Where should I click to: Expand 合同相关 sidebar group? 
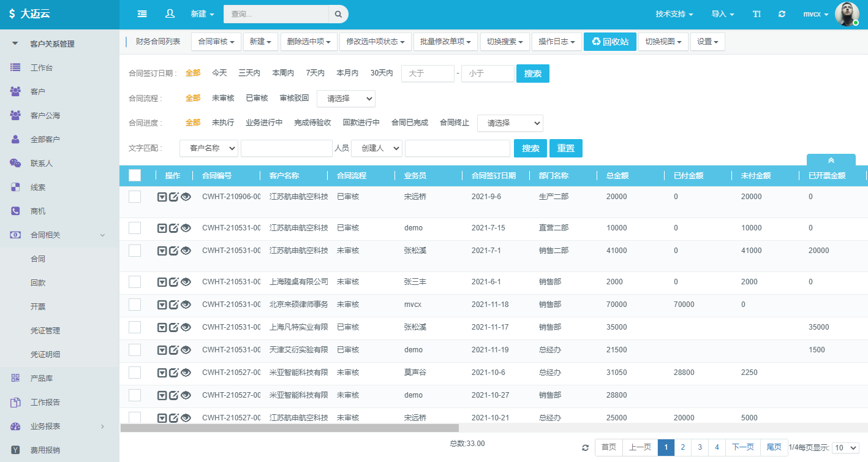coord(59,235)
